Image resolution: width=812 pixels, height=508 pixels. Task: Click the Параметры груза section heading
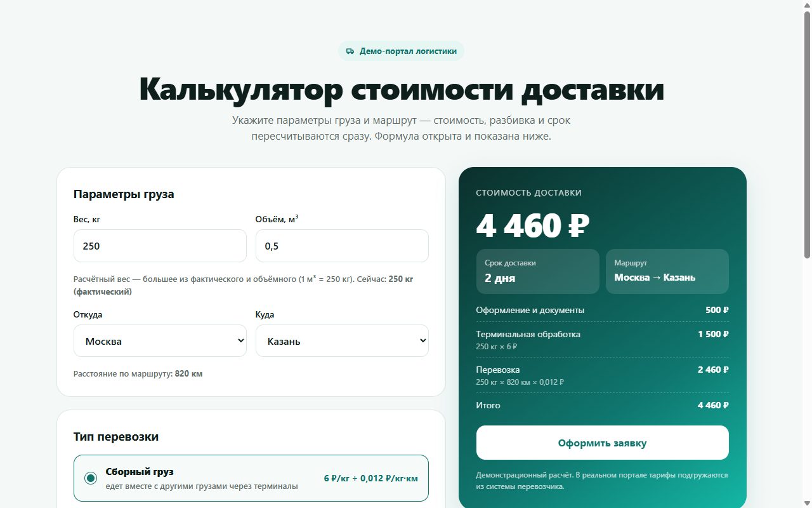click(124, 194)
